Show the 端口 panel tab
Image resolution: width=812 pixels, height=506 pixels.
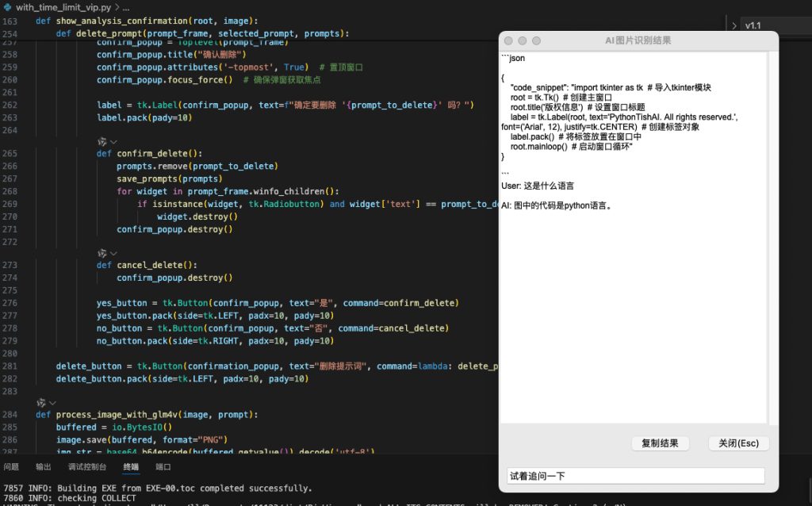pyautogui.click(x=163, y=467)
